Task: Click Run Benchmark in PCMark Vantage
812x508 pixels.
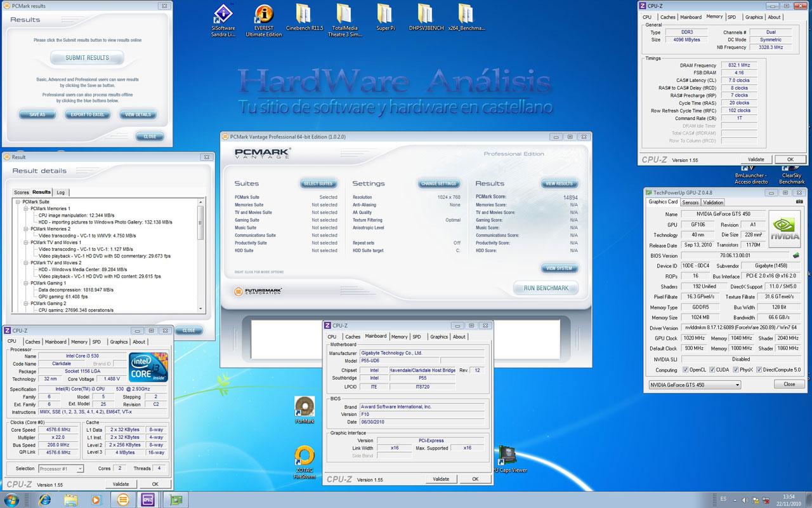Action: [x=546, y=288]
